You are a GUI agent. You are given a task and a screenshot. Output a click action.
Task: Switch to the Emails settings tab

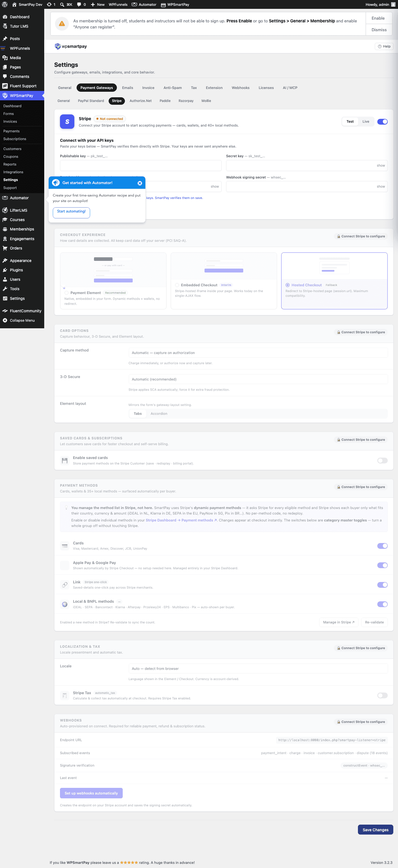127,88
